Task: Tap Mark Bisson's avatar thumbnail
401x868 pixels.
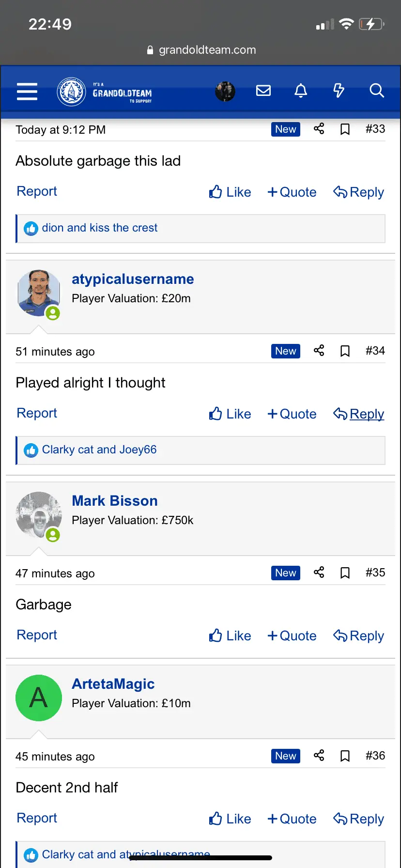Action: [39, 515]
